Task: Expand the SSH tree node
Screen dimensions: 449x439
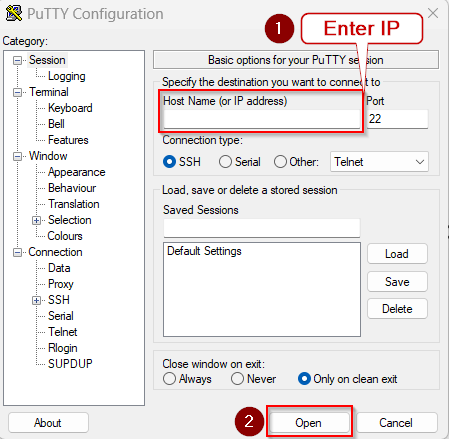Action: point(36,300)
